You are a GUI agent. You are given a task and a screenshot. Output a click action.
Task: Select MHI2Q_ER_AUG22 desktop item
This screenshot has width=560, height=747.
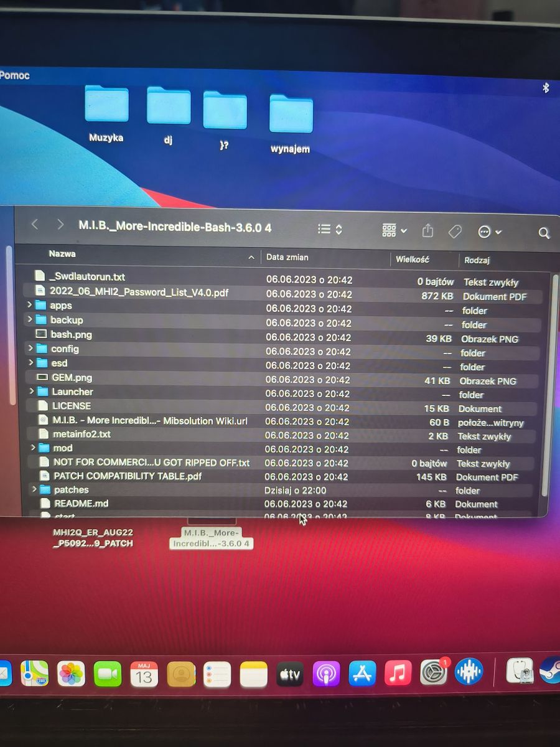(93, 538)
